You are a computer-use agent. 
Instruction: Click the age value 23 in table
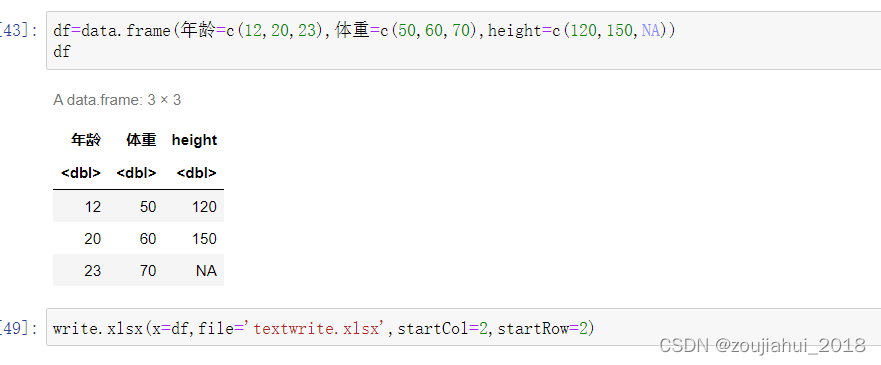coord(93,271)
